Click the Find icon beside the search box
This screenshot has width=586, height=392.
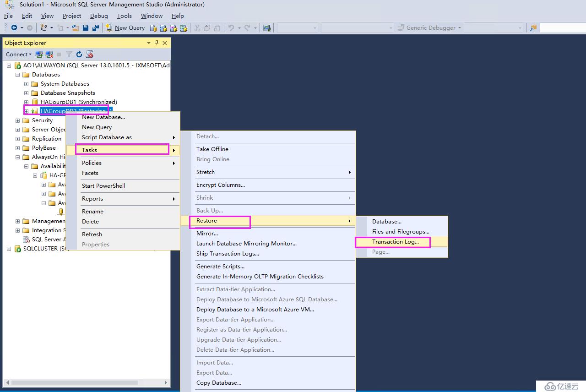[x=533, y=28]
